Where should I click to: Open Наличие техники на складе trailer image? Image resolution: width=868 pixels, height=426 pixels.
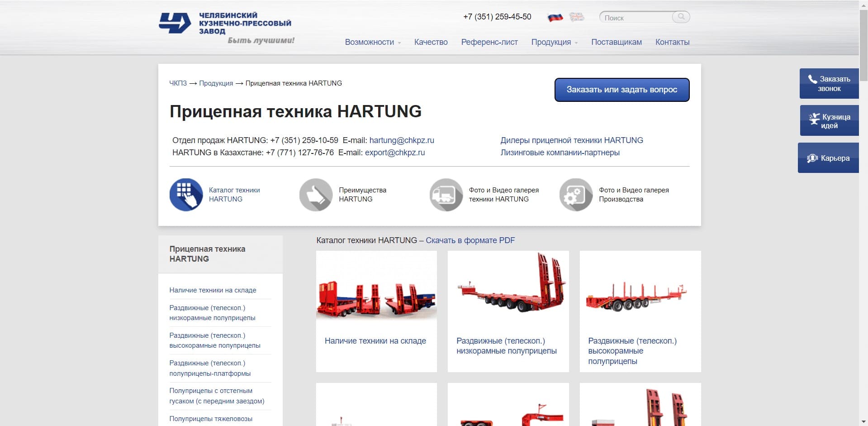tap(376, 290)
